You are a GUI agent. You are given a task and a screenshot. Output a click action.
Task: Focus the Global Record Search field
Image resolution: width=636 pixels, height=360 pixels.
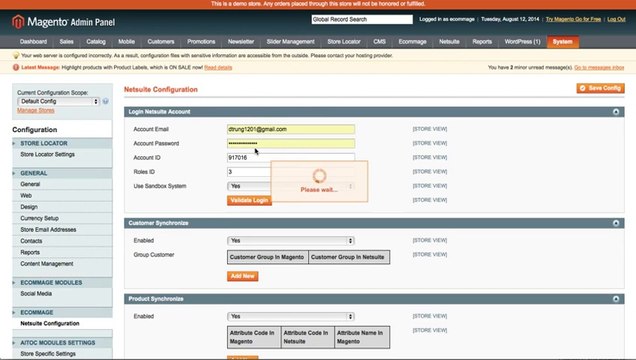(362, 19)
